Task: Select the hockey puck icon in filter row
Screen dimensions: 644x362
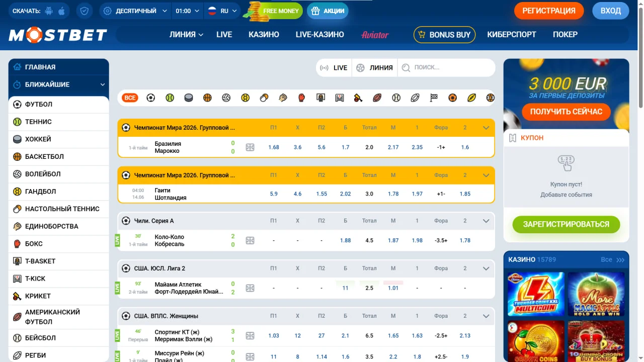Action: click(189, 98)
